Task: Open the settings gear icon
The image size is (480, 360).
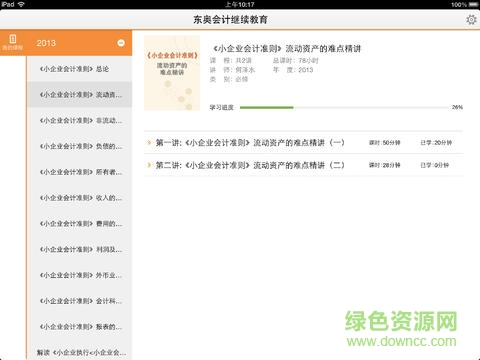Action: [x=471, y=20]
